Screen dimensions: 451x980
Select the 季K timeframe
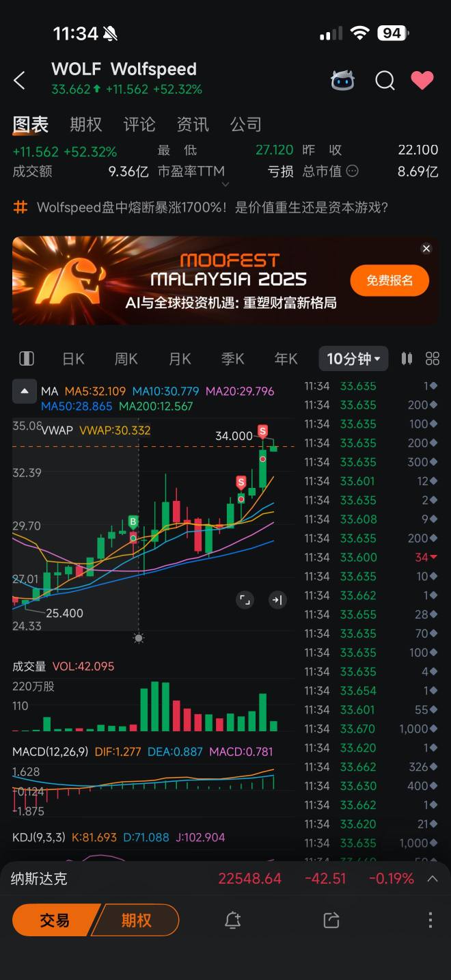[x=233, y=359]
